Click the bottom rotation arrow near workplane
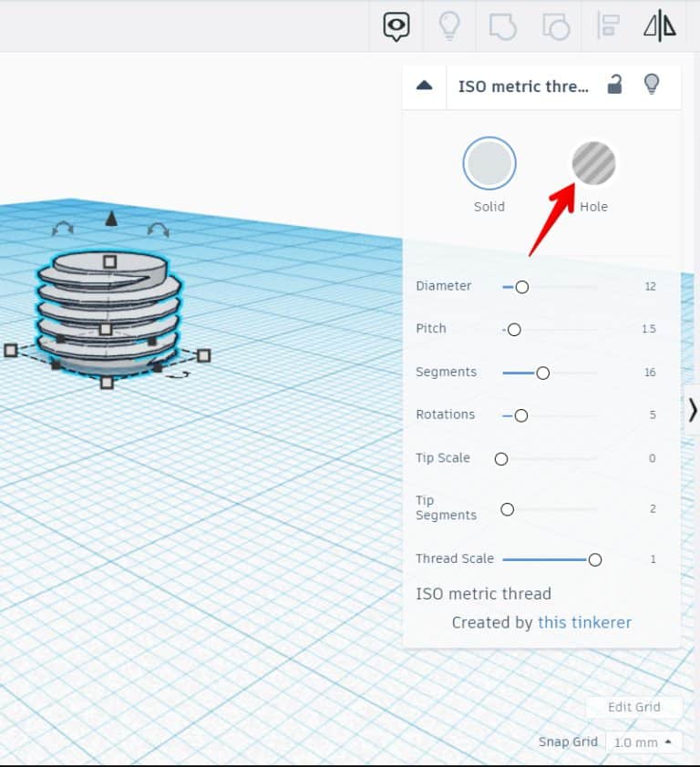Image resolution: width=700 pixels, height=767 pixels. [x=177, y=375]
